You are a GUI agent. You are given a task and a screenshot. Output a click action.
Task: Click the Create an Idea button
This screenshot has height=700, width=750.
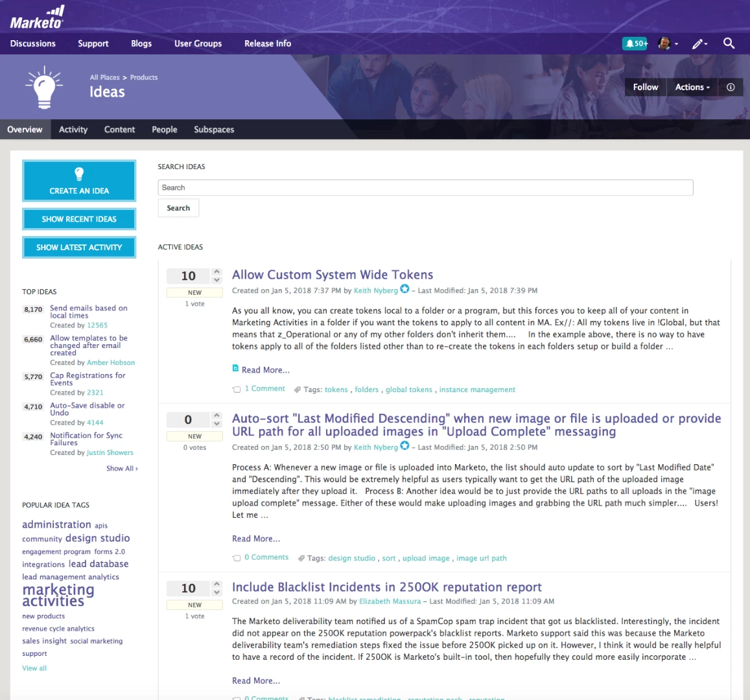point(79,181)
